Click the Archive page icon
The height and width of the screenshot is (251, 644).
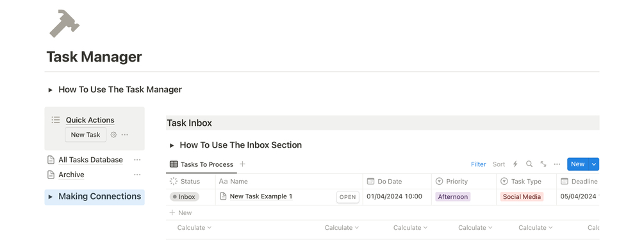[x=51, y=175]
